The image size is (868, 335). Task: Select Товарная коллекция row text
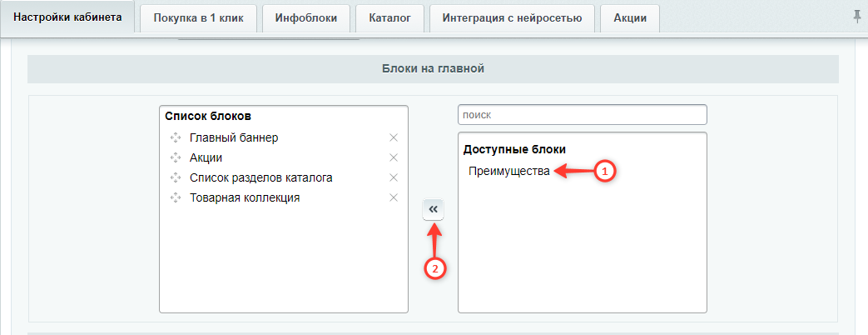[245, 197]
